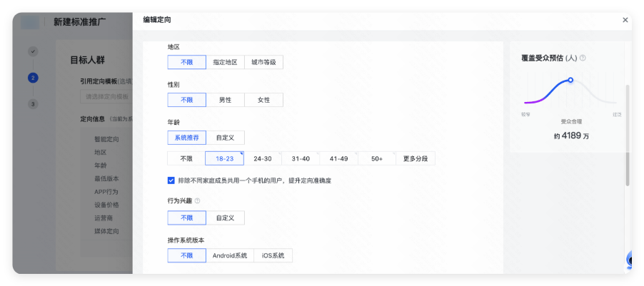Toggle the 31-40 age range
This screenshot has height=286, width=644.
301,158
